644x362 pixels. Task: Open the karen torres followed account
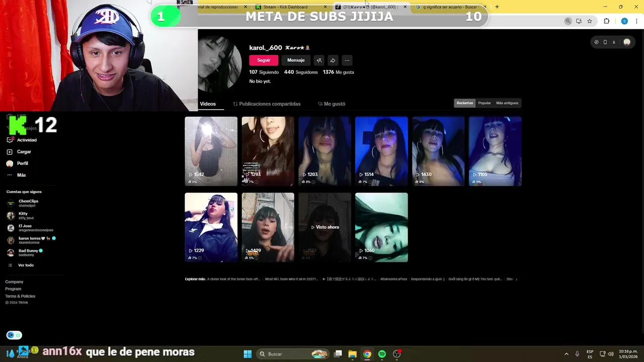point(31,240)
